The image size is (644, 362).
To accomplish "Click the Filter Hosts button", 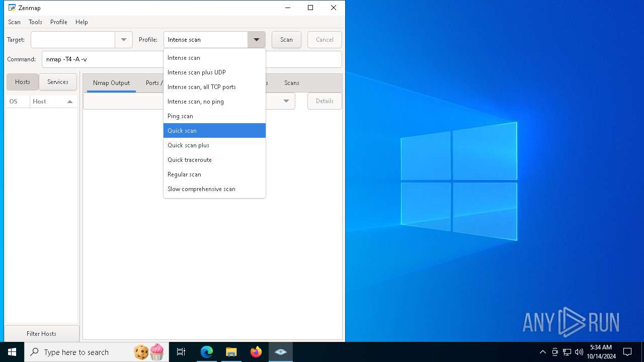I will coord(42,334).
